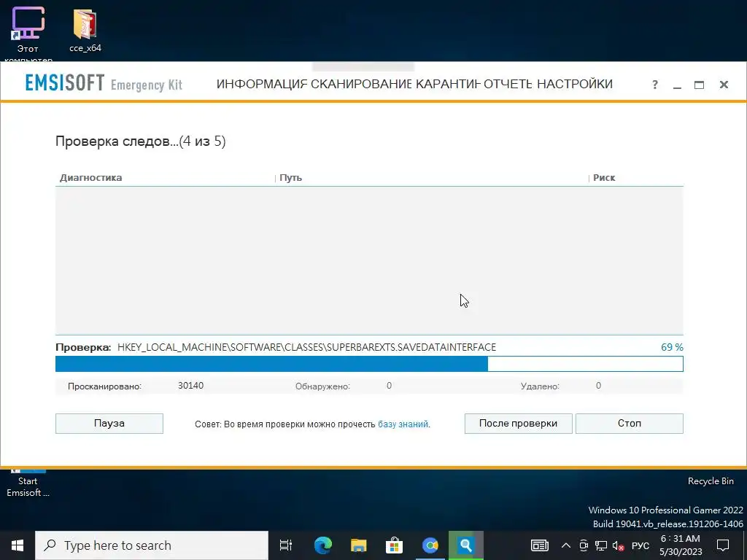Open the ИНФОРМАЦИЯ tab

(262, 85)
